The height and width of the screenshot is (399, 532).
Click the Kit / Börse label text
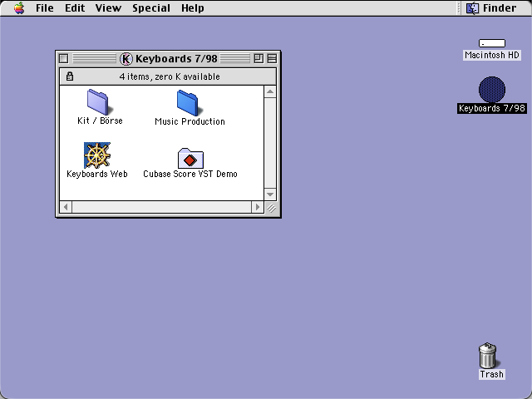pyautogui.click(x=100, y=121)
